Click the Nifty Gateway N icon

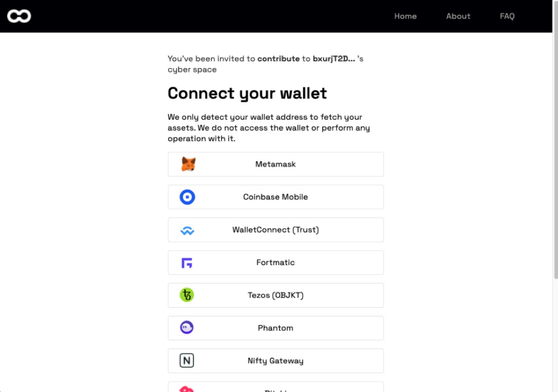[187, 361]
